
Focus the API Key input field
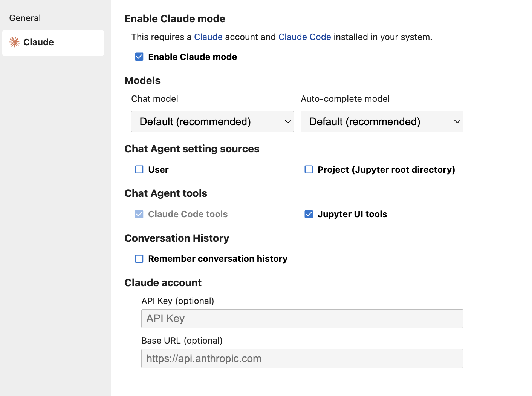tap(302, 319)
